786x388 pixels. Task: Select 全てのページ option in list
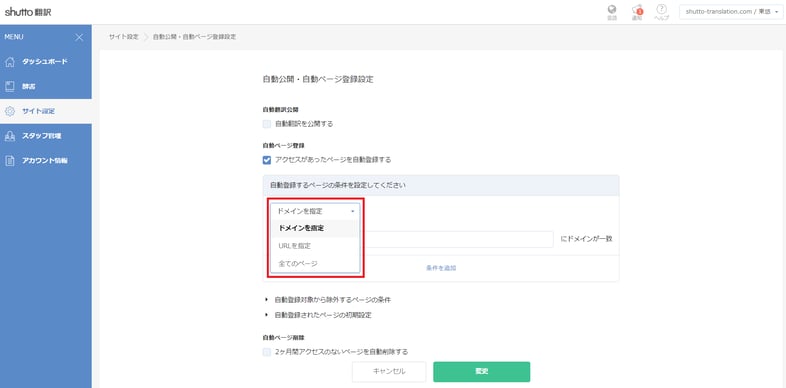point(315,263)
